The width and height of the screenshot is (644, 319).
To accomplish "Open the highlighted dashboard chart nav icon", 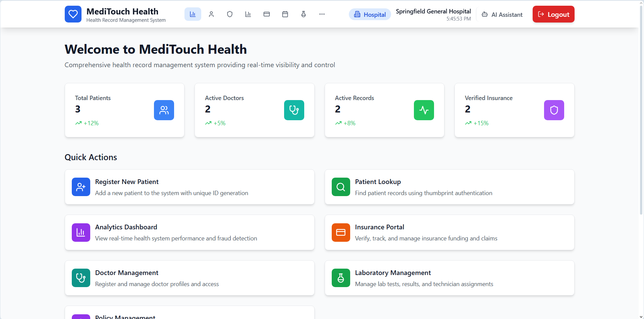I will [193, 14].
